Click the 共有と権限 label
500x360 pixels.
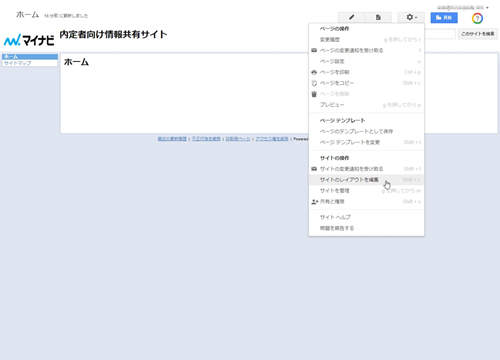[332, 202]
